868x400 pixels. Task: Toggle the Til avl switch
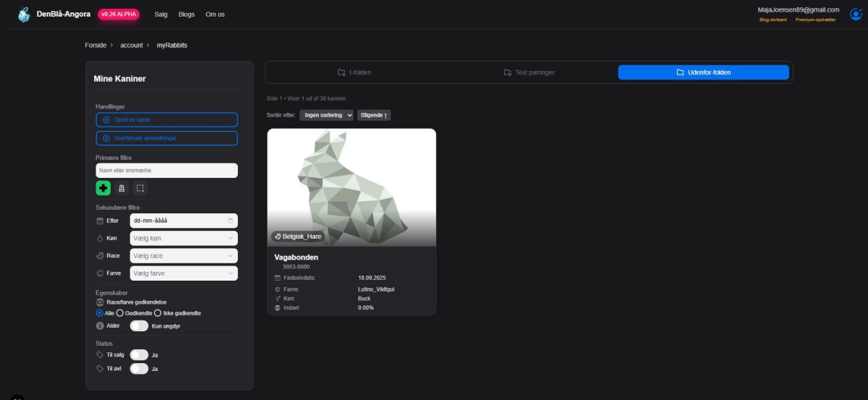point(139,369)
